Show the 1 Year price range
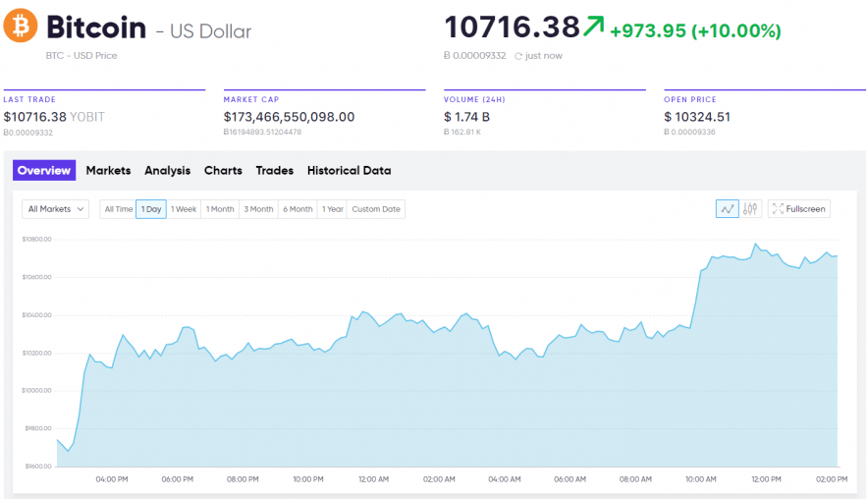Image resolution: width=868 pixels, height=499 pixels. (333, 209)
